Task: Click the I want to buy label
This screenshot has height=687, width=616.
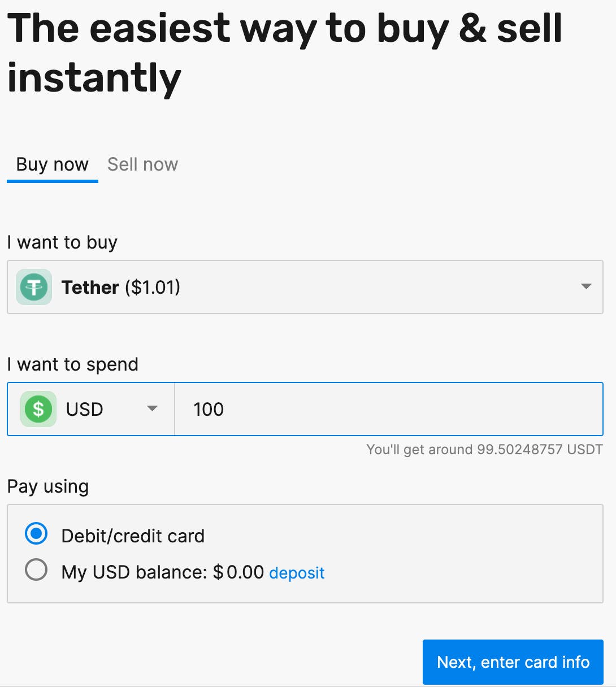Action: (x=62, y=242)
